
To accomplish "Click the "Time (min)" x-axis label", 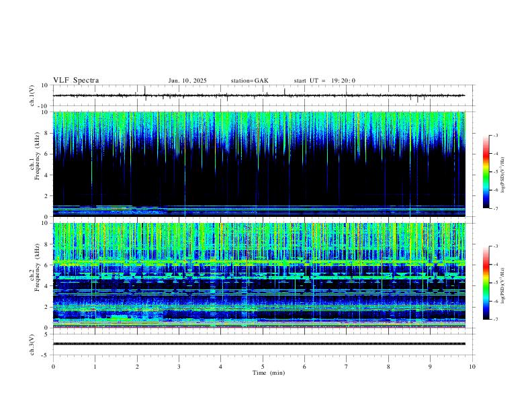I will 269,373.
